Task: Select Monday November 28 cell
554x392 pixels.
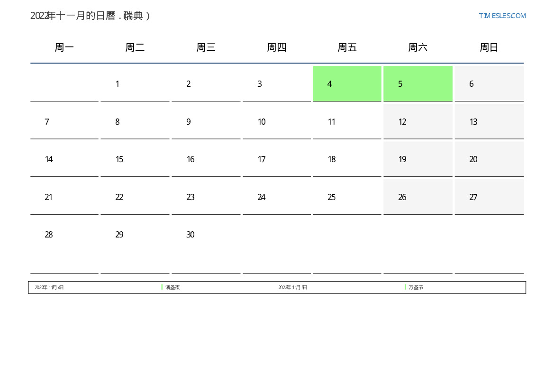Action: pos(64,235)
